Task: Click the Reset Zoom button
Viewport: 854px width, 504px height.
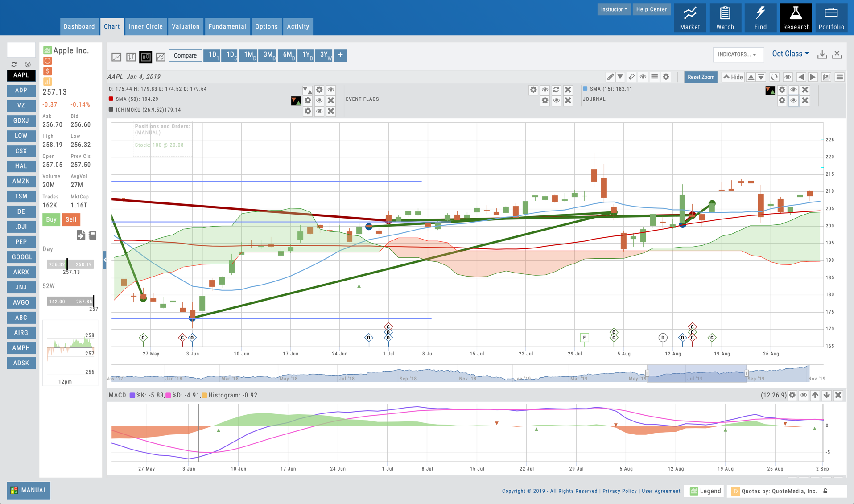Action: coord(701,77)
